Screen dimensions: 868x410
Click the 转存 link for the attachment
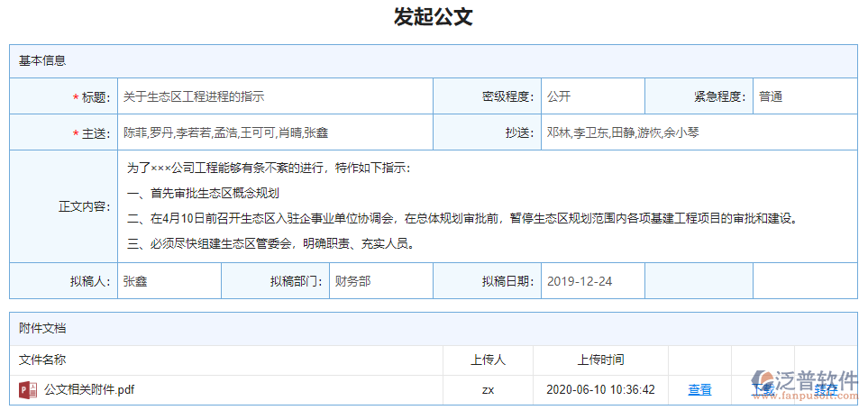pos(826,390)
